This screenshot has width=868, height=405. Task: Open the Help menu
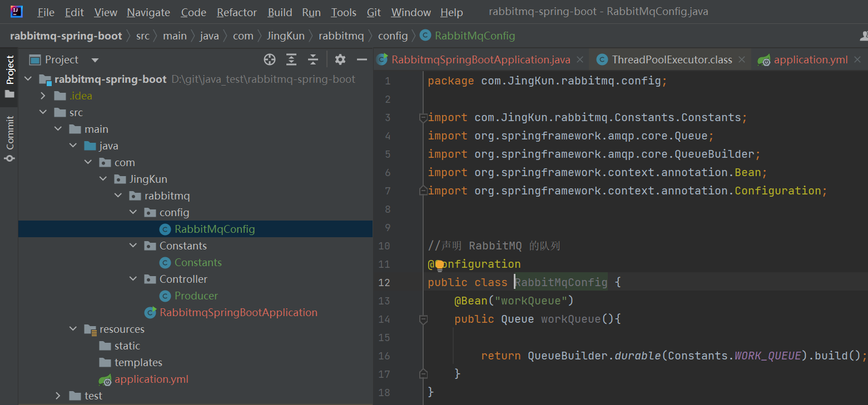click(452, 12)
